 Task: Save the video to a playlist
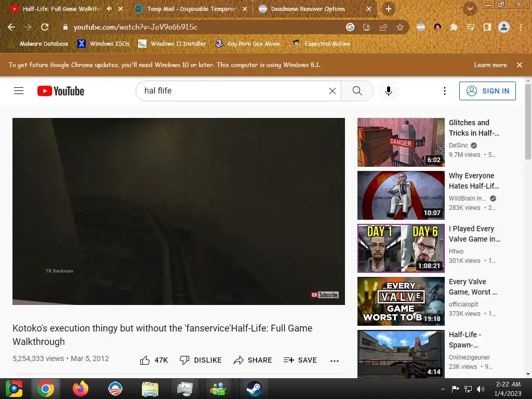click(x=300, y=361)
